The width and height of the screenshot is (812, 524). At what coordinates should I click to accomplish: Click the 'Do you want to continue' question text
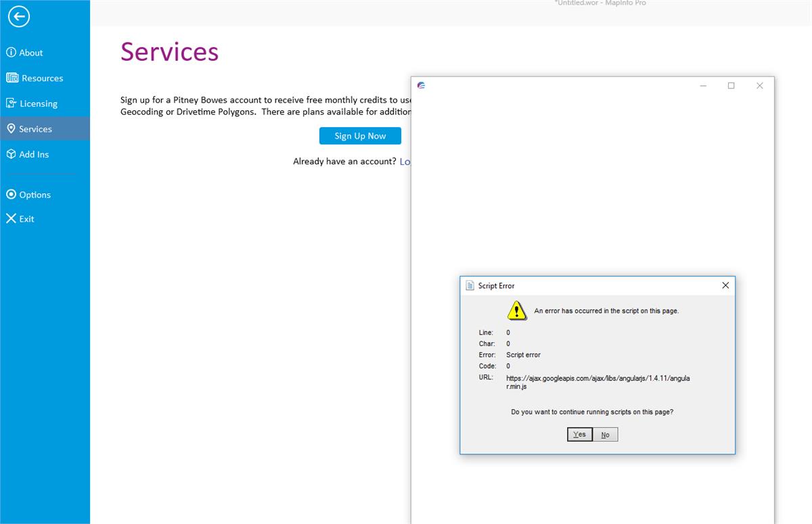(592, 412)
